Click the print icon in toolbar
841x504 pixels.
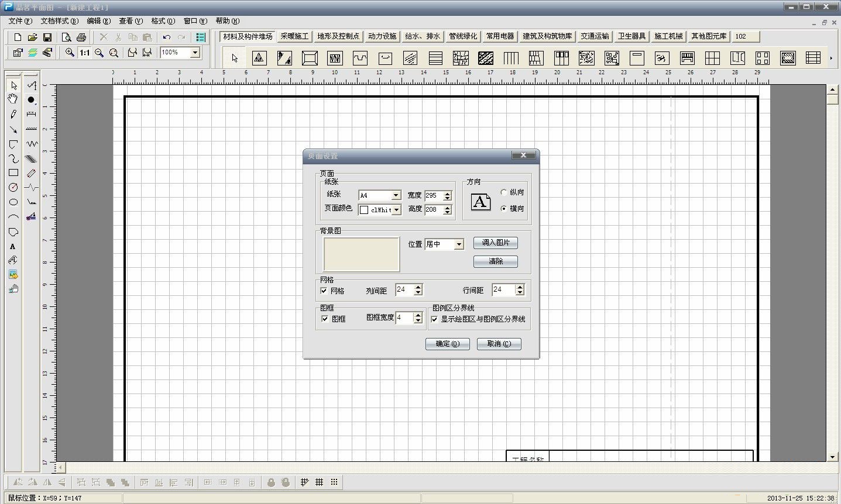81,37
